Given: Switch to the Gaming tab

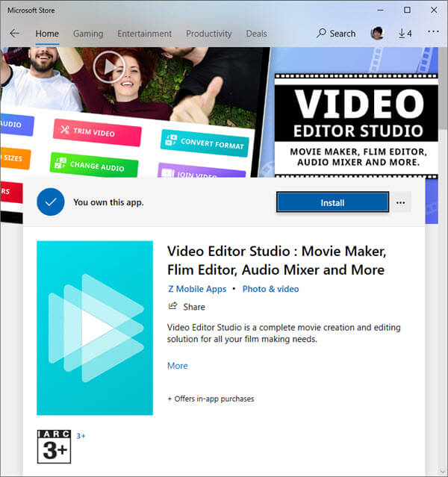Looking at the screenshot, I should click(x=88, y=34).
